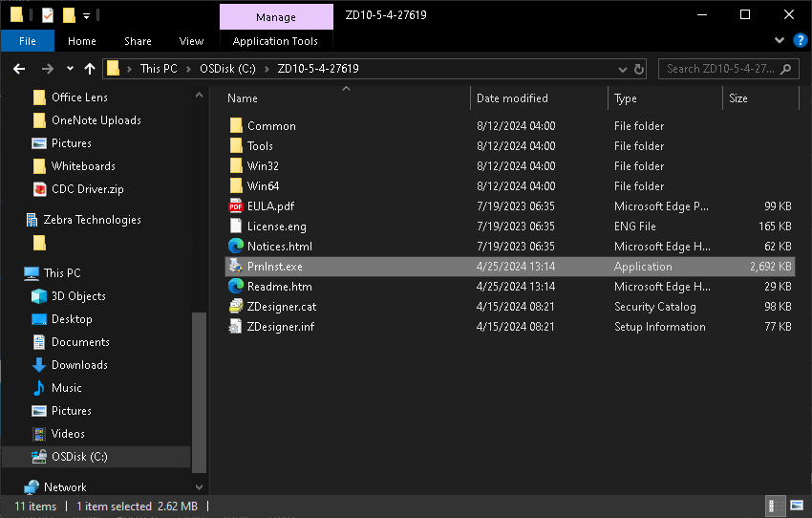The height and width of the screenshot is (518, 812).
Task: Switch to details view mode
Action: [773, 506]
